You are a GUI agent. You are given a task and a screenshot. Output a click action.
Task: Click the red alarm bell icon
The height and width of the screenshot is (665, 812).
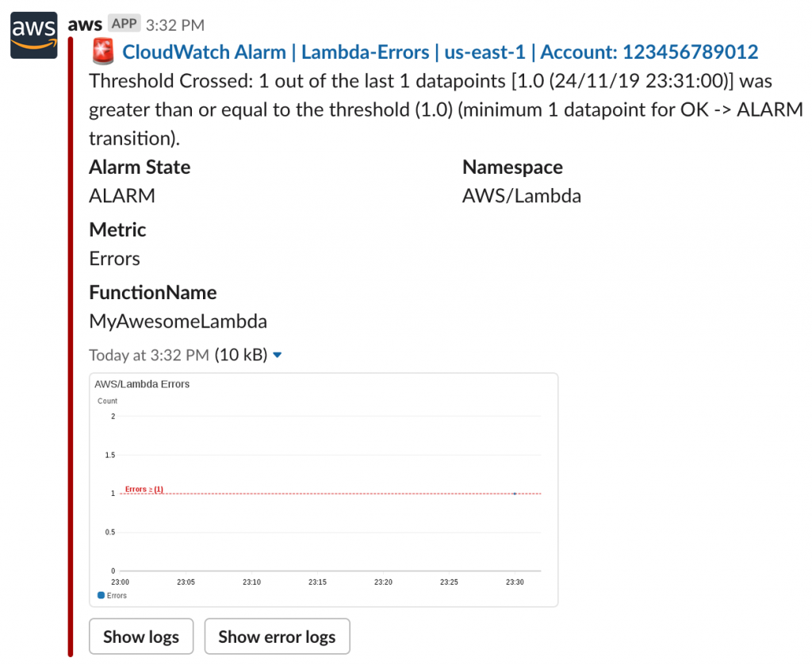101,52
